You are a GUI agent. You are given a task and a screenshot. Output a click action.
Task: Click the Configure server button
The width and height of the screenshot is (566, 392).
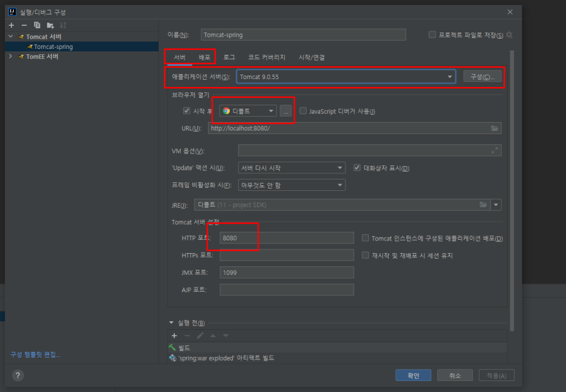click(x=483, y=77)
